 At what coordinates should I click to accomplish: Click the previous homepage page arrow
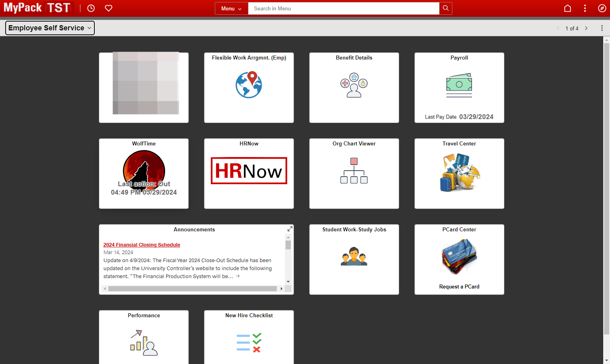(x=558, y=28)
